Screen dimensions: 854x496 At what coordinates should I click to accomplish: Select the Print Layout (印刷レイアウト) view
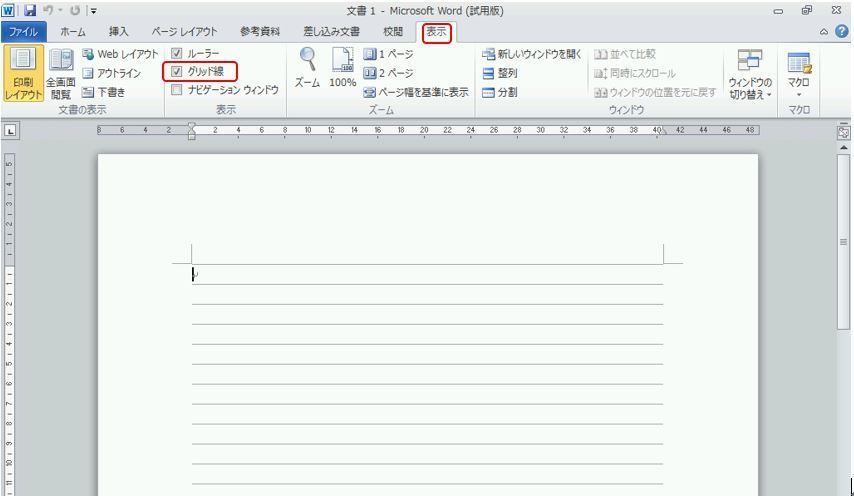click(23, 74)
